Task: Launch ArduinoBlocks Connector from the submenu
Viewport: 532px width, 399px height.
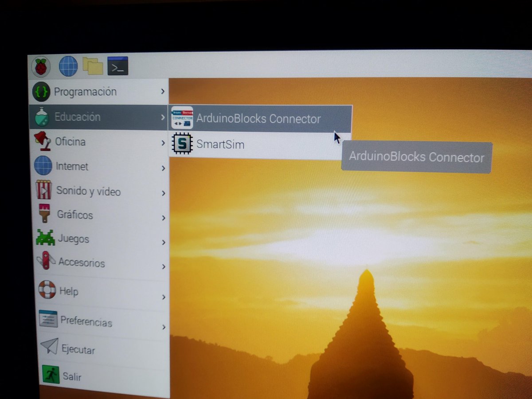Action: click(x=260, y=118)
